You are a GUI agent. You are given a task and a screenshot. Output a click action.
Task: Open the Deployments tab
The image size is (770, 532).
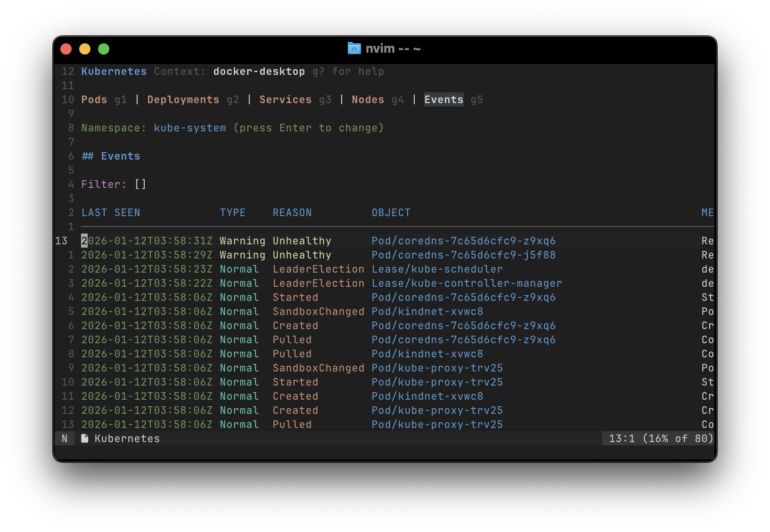(x=183, y=100)
